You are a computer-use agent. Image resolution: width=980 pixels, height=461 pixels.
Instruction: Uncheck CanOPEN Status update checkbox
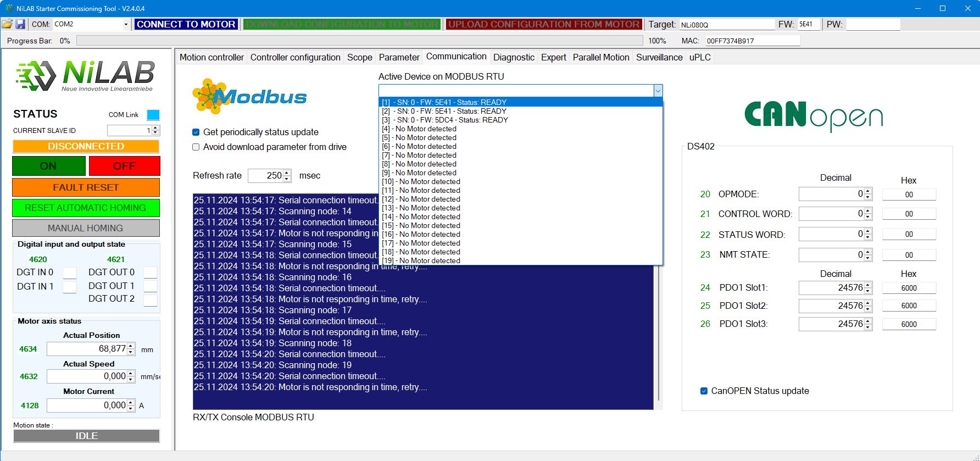click(x=704, y=391)
